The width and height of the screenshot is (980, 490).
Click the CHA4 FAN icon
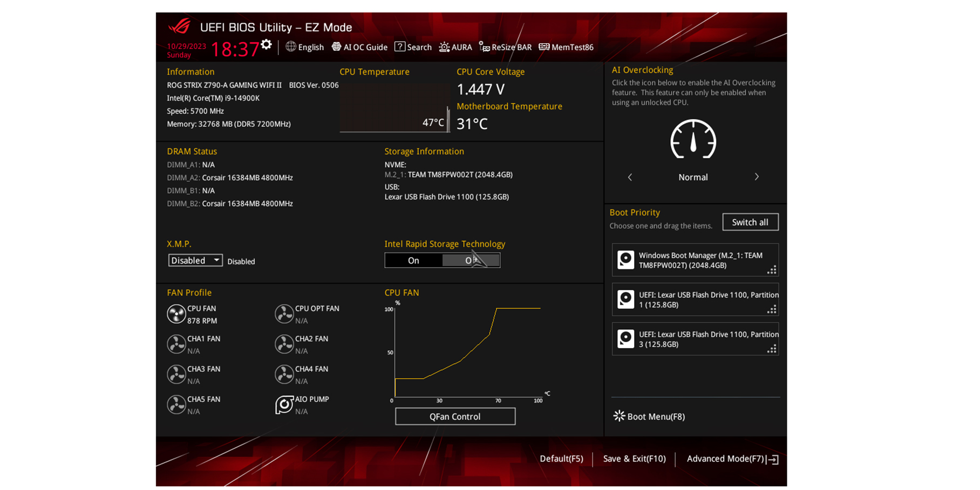pos(284,374)
